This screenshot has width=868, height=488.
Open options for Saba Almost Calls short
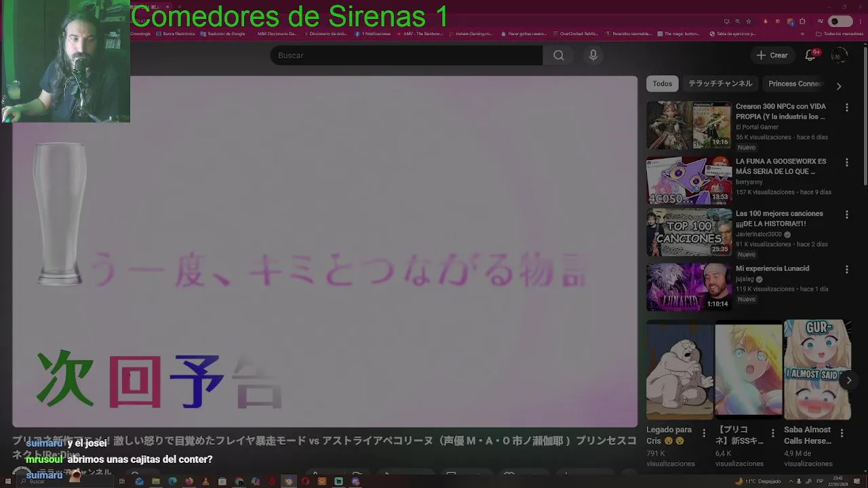click(x=842, y=432)
